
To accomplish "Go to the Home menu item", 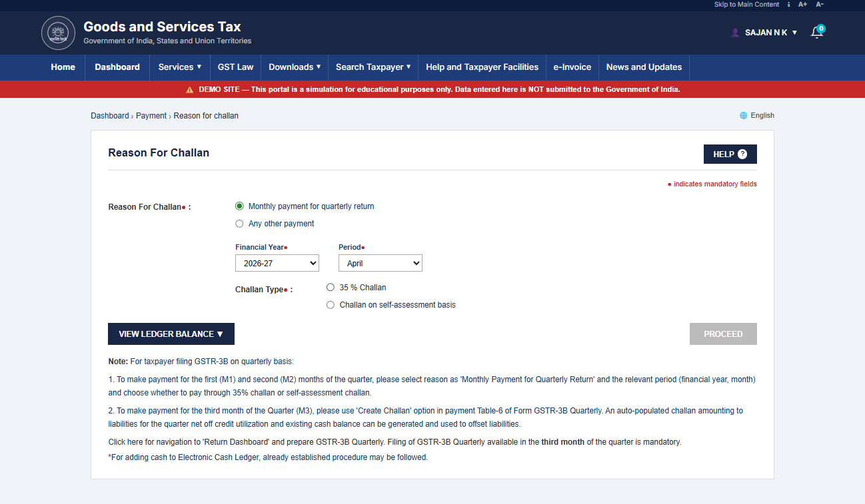I will [63, 67].
